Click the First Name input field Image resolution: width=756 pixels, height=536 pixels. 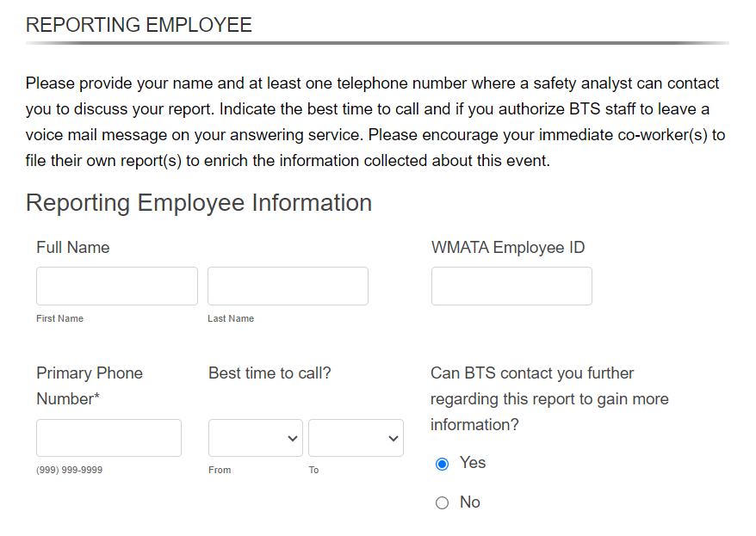[x=117, y=286]
